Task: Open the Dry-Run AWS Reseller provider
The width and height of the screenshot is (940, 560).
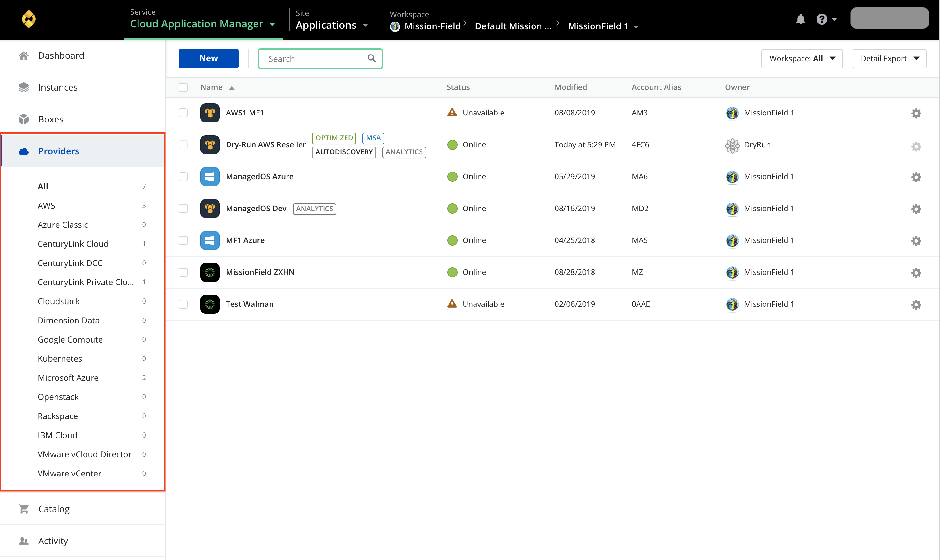Action: 265,144
